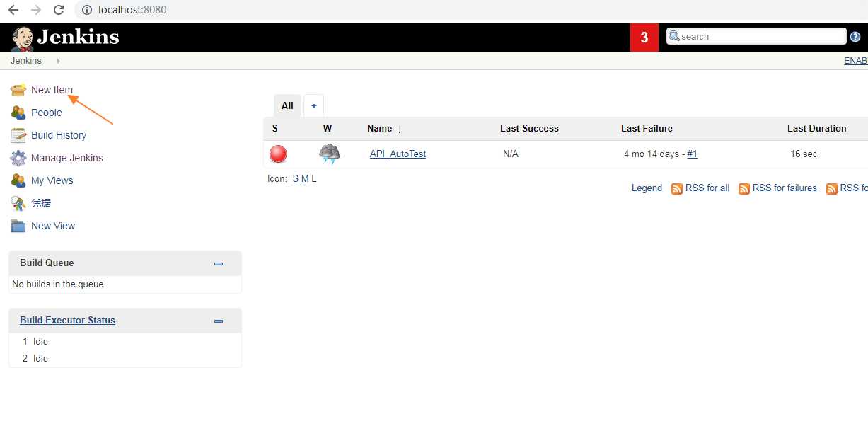
Task: Click the W weather column header
Action: point(328,128)
